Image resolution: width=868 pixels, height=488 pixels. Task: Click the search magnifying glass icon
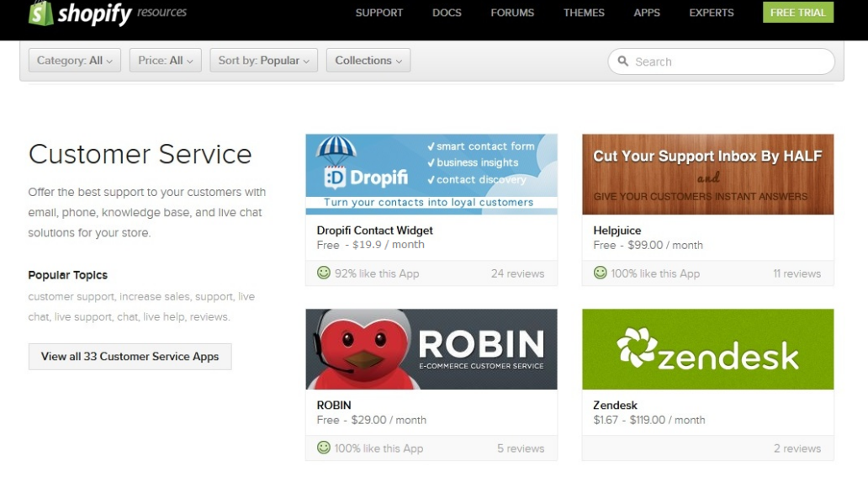623,61
